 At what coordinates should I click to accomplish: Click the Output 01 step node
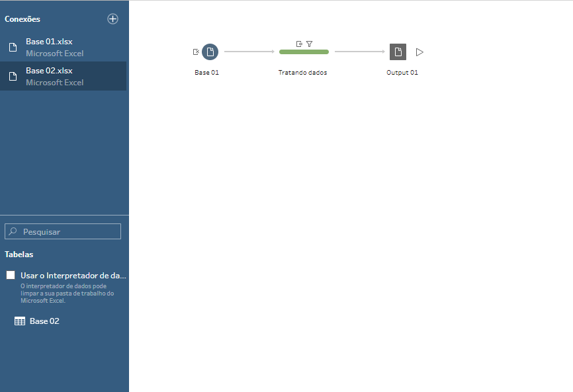(x=398, y=52)
